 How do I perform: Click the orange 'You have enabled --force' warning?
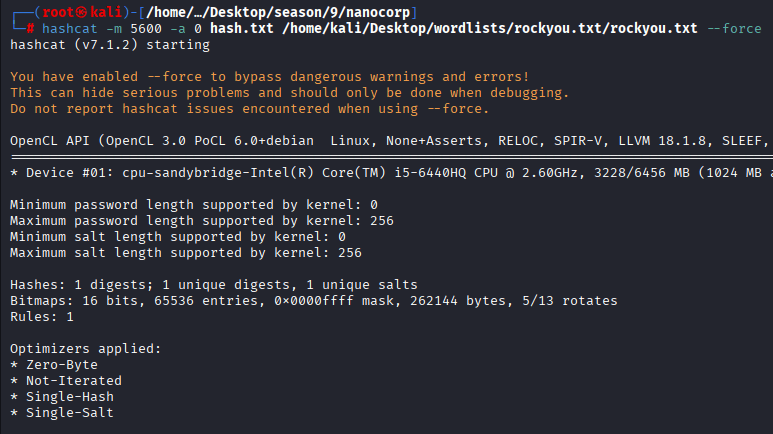(269, 77)
